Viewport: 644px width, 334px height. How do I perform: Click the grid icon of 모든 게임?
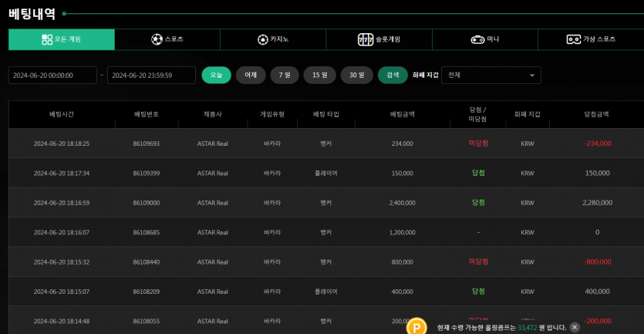tap(47, 39)
